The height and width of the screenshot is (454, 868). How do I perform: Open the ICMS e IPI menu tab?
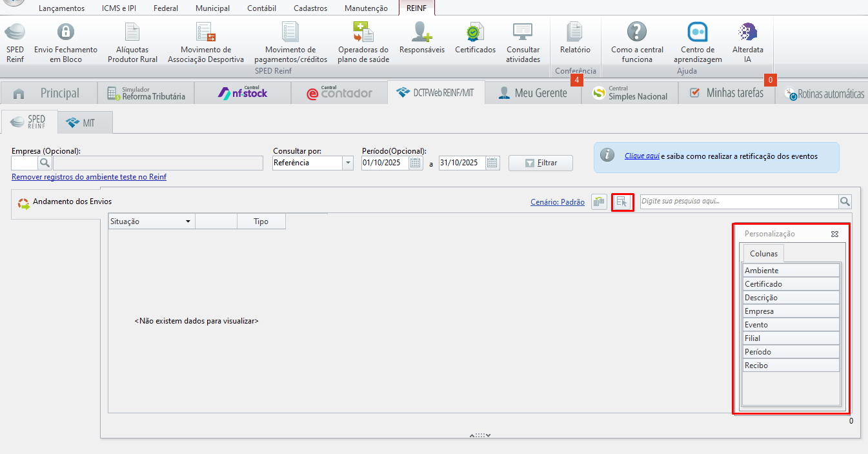pyautogui.click(x=119, y=8)
